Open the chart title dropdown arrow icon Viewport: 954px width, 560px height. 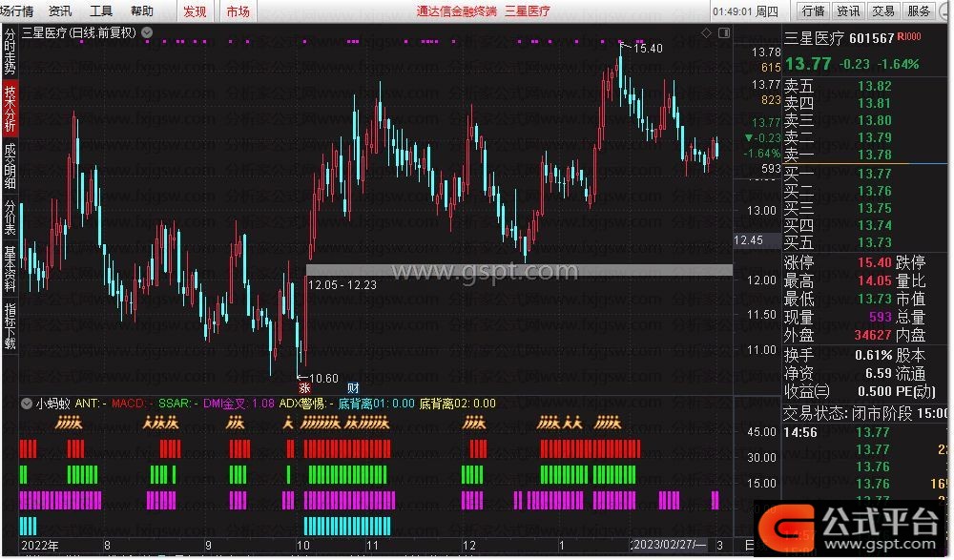coord(147,32)
